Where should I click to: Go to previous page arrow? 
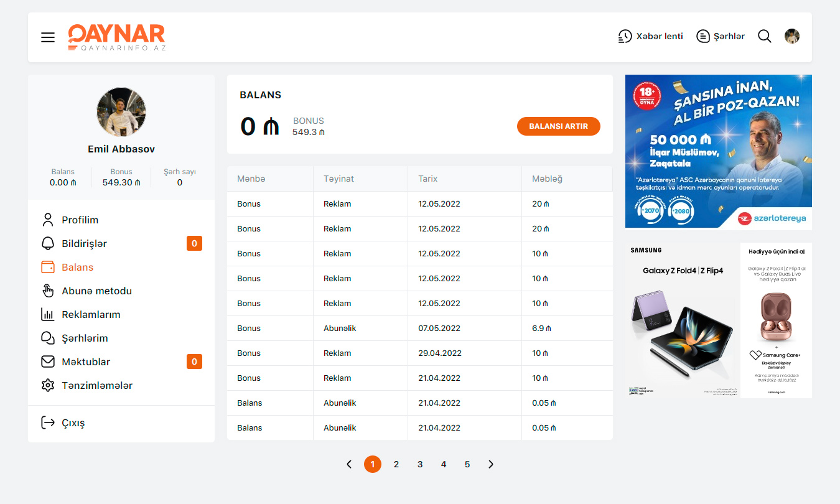[349, 464]
